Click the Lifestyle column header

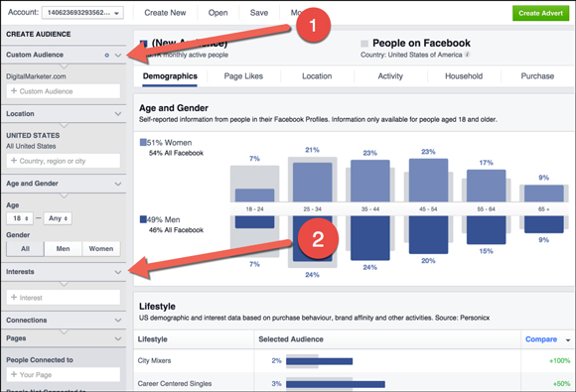pyautogui.click(x=153, y=339)
